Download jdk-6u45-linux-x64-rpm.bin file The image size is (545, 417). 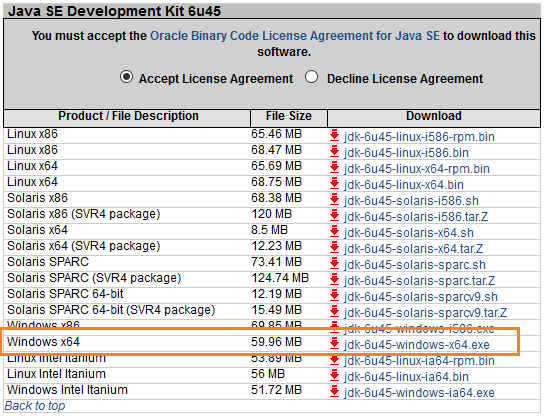[x=417, y=169]
